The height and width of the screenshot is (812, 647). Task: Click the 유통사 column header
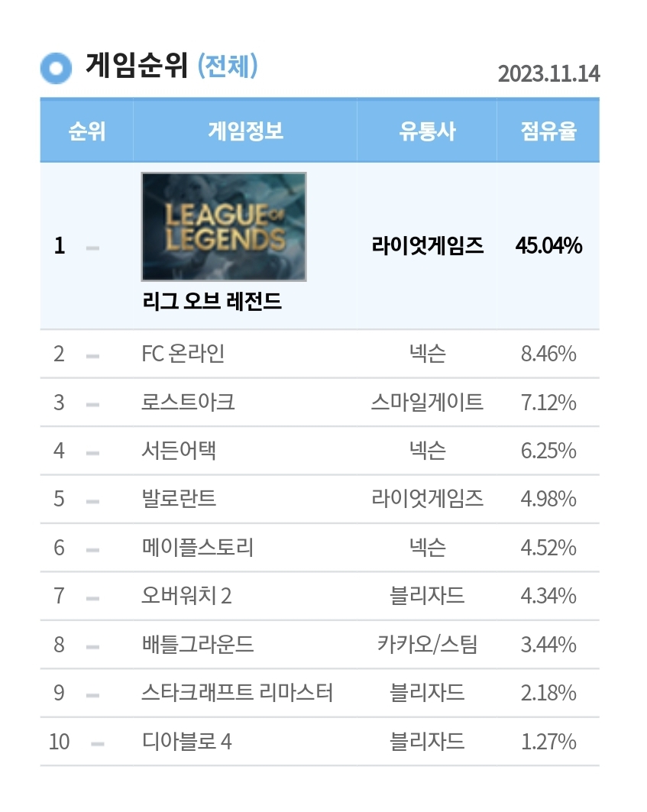pyautogui.click(x=427, y=131)
